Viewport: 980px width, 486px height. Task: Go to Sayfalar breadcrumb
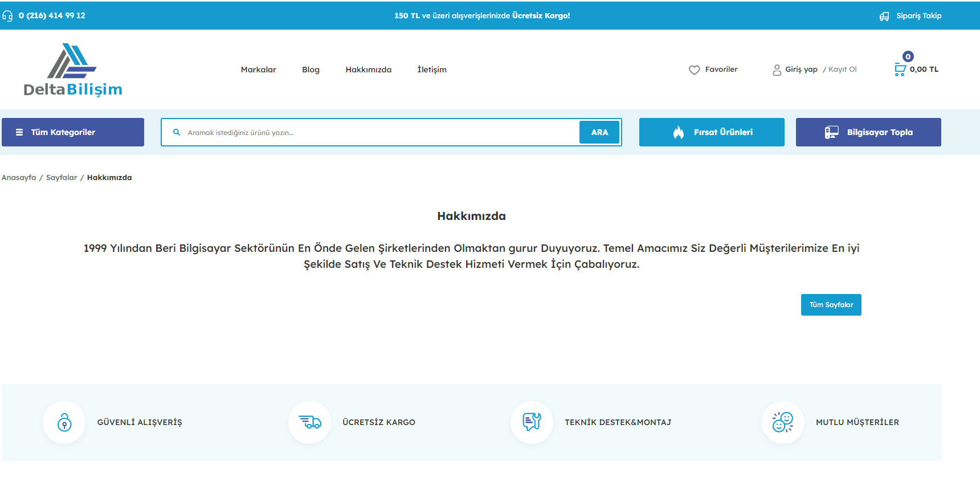(x=62, y=178)
